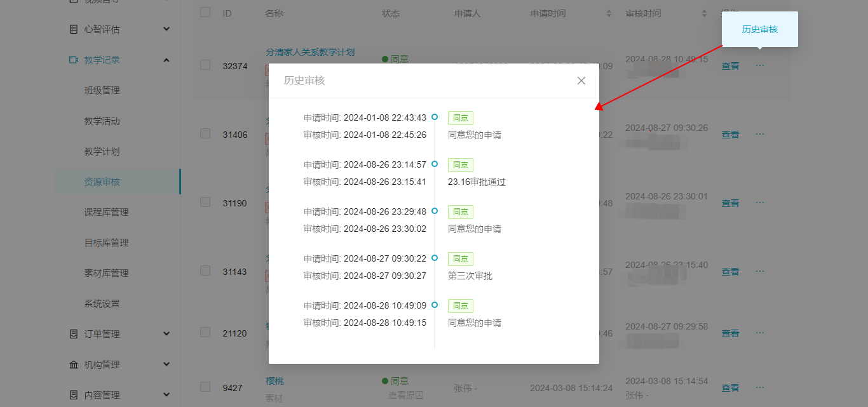
Task: Check the box for row 31190
Action: point(205,202)
